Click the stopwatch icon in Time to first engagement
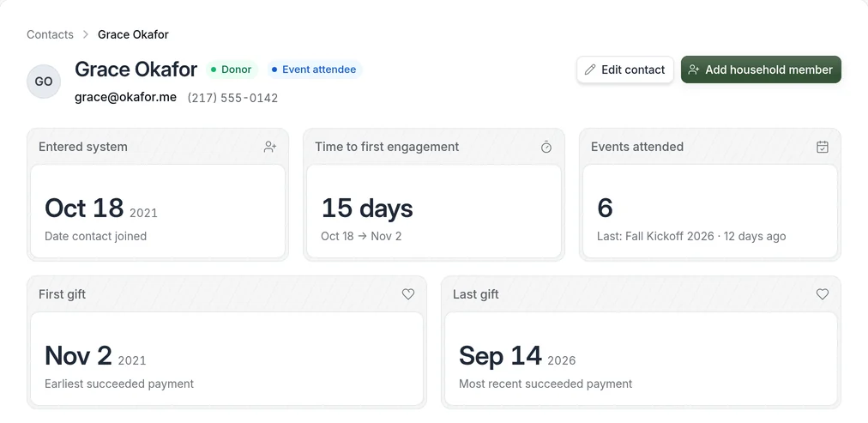Viewport: 868px width, 423px height. (546, 147)
